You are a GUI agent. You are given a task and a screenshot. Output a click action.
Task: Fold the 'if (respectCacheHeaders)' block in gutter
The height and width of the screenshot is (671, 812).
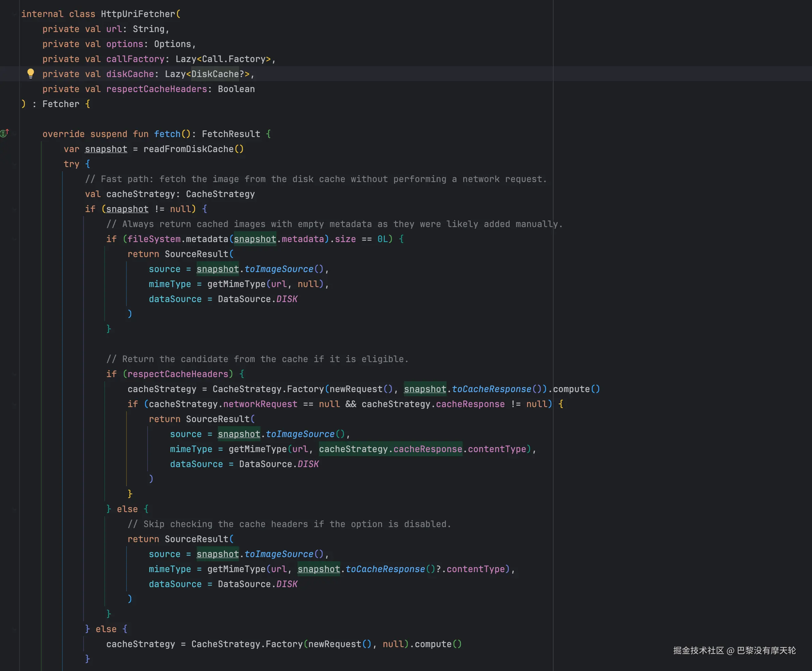pyautogui.click(x=15, y=374)
